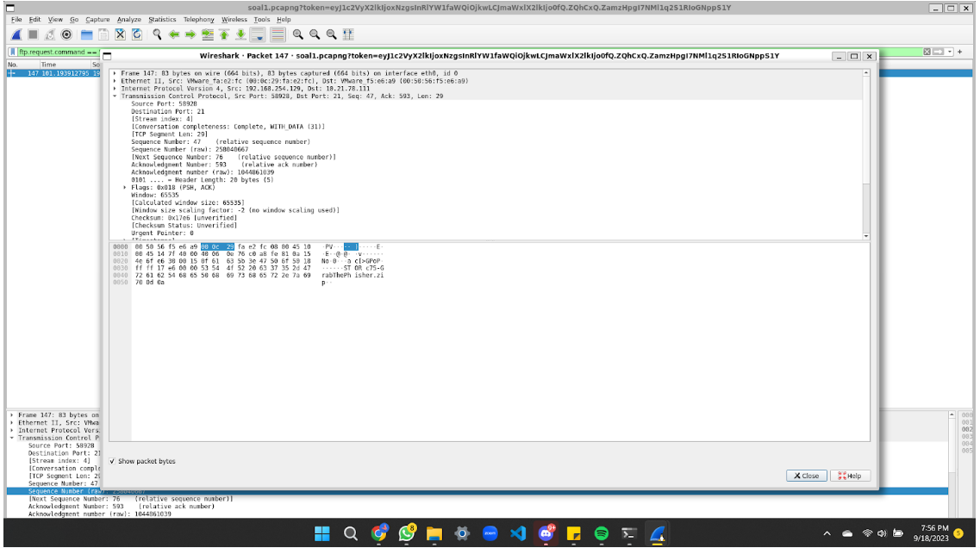The width and height of the screenshot is (980, 548).
Task: Open the Telephony menu
Action: click(199, 19)
